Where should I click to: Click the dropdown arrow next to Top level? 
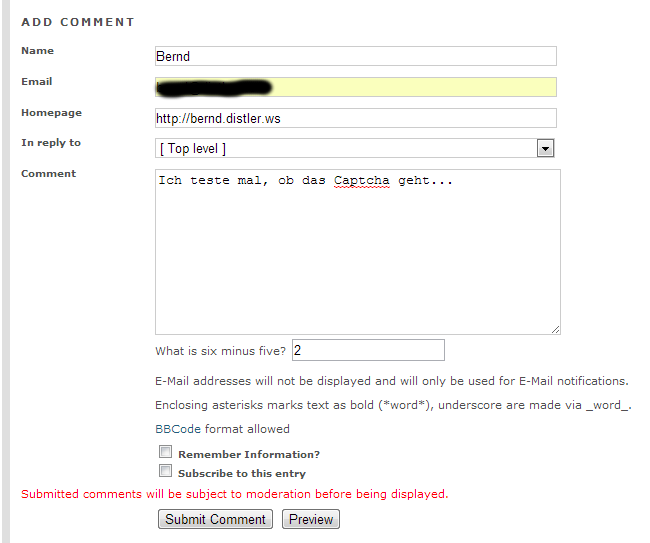(x=545, y=149)
